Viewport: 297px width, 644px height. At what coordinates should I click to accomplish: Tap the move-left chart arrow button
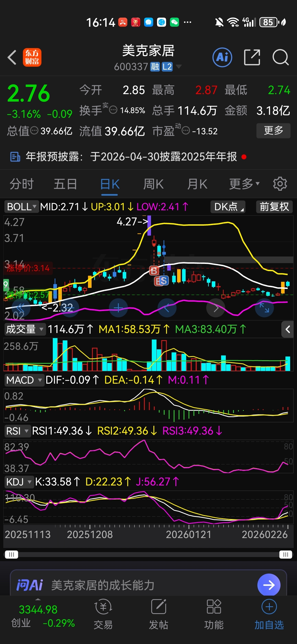click(167, 308)
